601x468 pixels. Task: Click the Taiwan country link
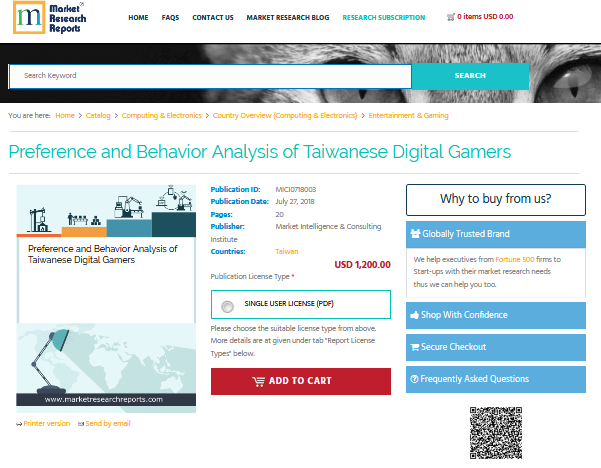pyautogui.click(x=287, y=251)
